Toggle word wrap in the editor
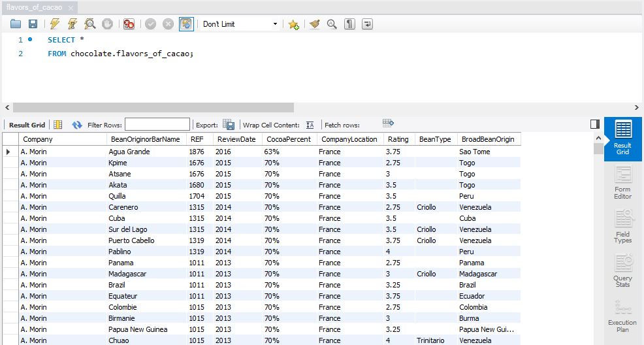The image size is (644, 345). coord(368,24)
